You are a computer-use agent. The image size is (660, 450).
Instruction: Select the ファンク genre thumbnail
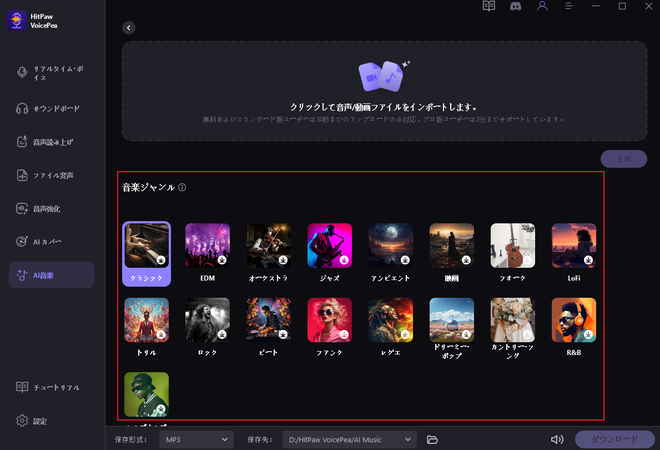330,320
